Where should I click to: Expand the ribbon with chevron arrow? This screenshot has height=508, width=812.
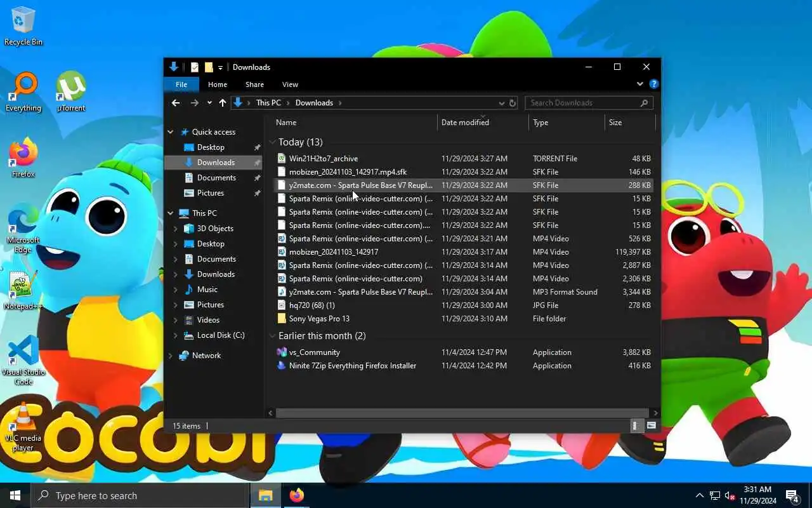(x=640, y=84)
